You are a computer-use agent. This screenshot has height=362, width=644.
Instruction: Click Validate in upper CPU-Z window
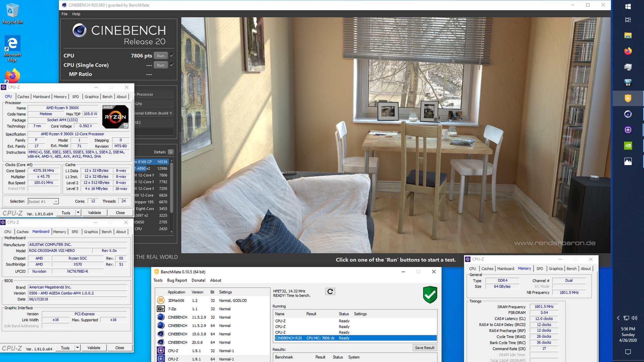[x=94, y=213]
